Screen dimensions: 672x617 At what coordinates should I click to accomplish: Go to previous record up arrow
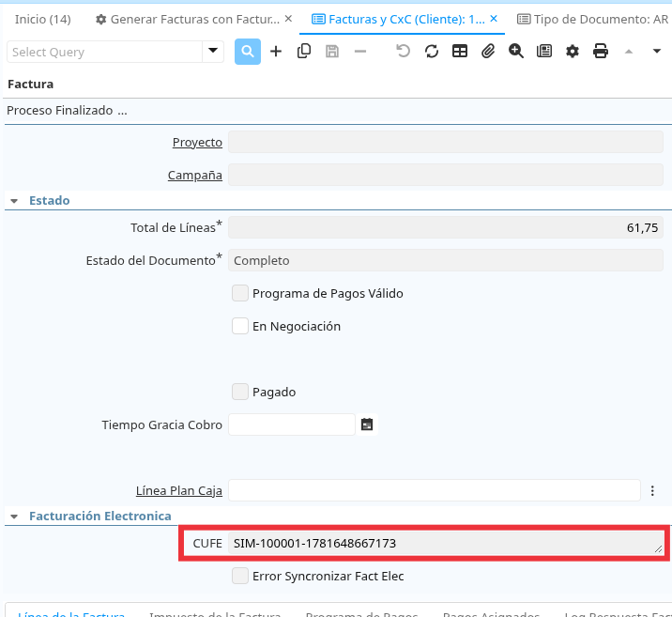(x=629, y=52)
